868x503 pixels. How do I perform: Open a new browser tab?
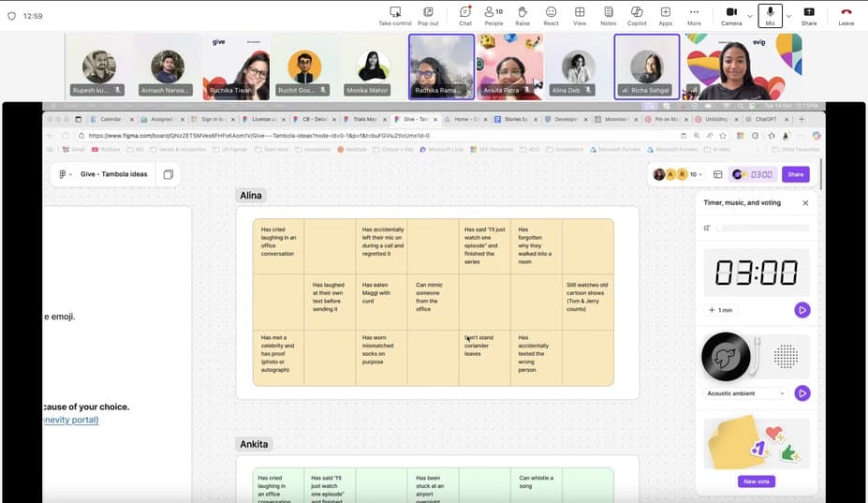tap(801, 119)
